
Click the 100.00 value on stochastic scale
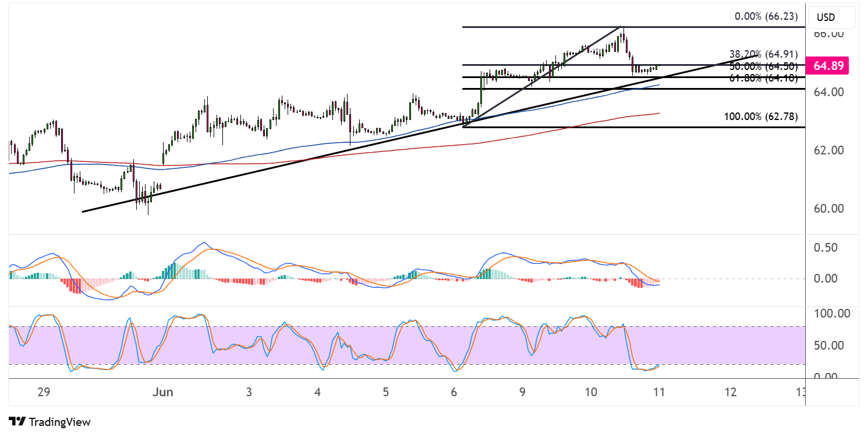tap(831, 314)
